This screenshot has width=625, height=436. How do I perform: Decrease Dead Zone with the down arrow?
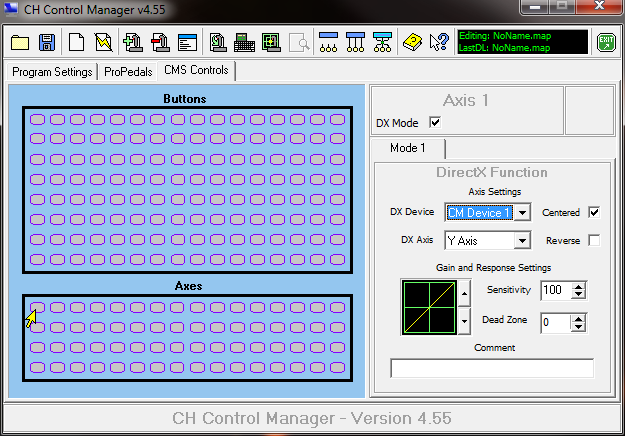(578, 327)
